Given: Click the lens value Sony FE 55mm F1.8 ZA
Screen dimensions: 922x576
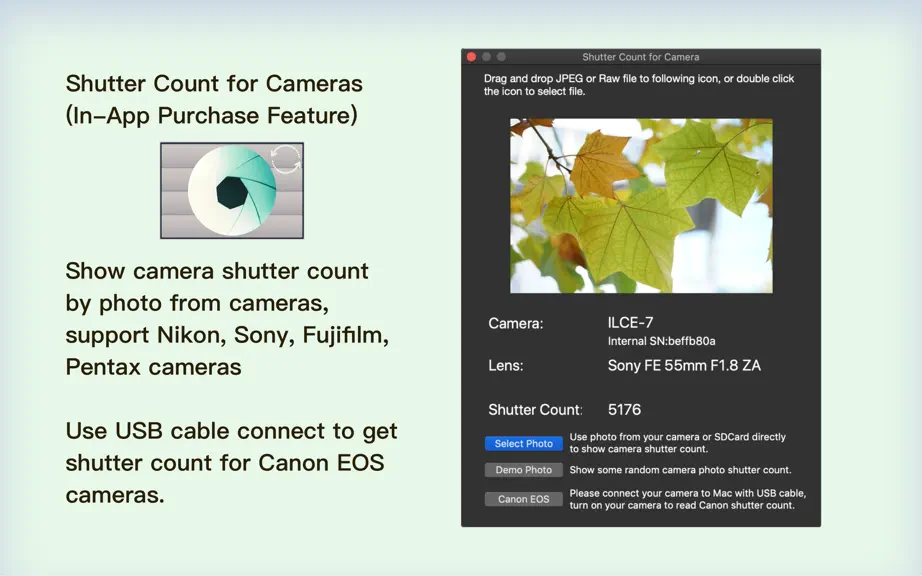Looking at the screenshot, I should [x=684, y=366].
